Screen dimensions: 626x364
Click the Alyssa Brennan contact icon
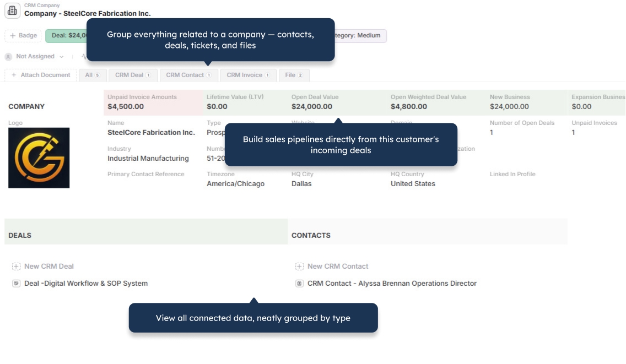pyautogui.click(x=299, y=284)
